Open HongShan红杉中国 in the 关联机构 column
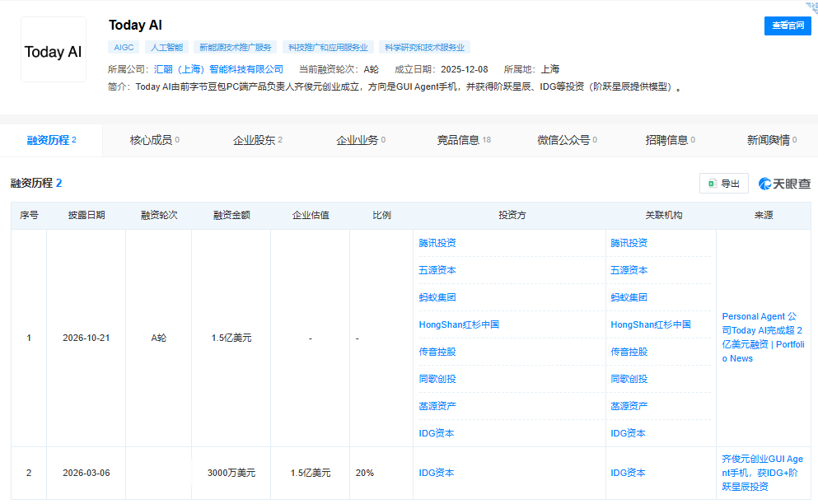Image resolution: width=818 pixels, height=504 pixels. pos(651,324)
